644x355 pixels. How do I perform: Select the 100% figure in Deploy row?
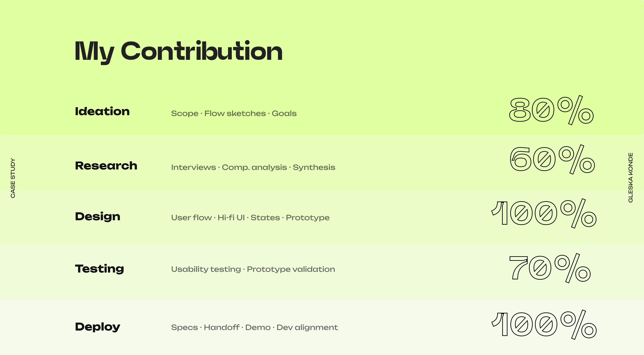(544, 324)
